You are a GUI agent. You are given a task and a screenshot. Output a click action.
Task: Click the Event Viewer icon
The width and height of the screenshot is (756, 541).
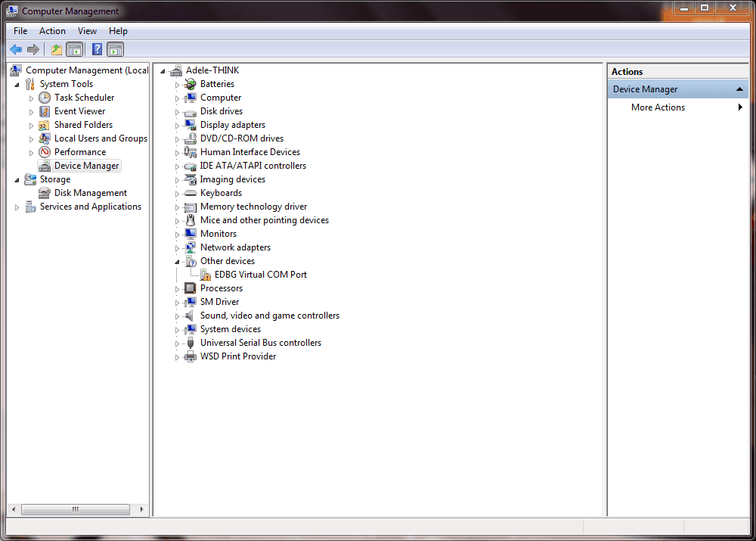coord(45,111)
